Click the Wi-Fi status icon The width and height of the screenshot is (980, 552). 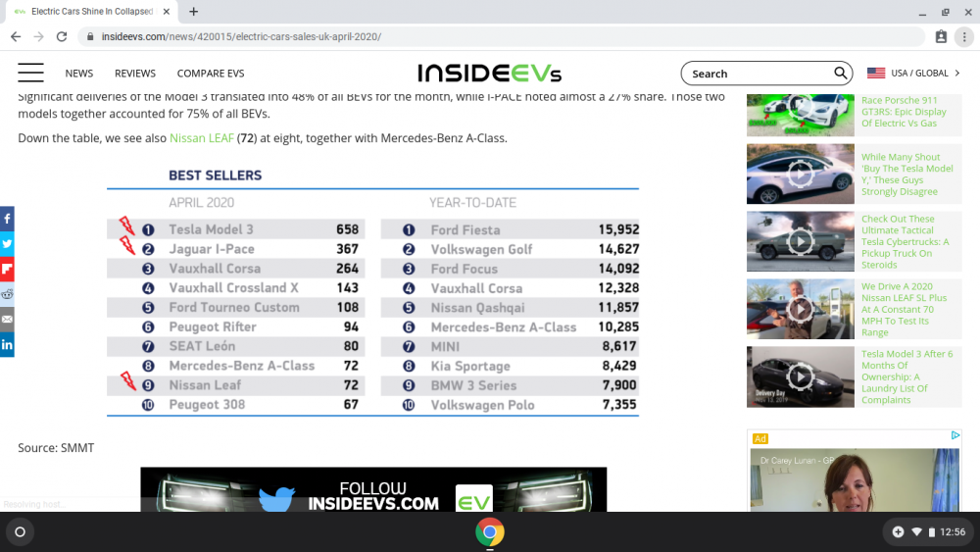[x=916, y=532]
